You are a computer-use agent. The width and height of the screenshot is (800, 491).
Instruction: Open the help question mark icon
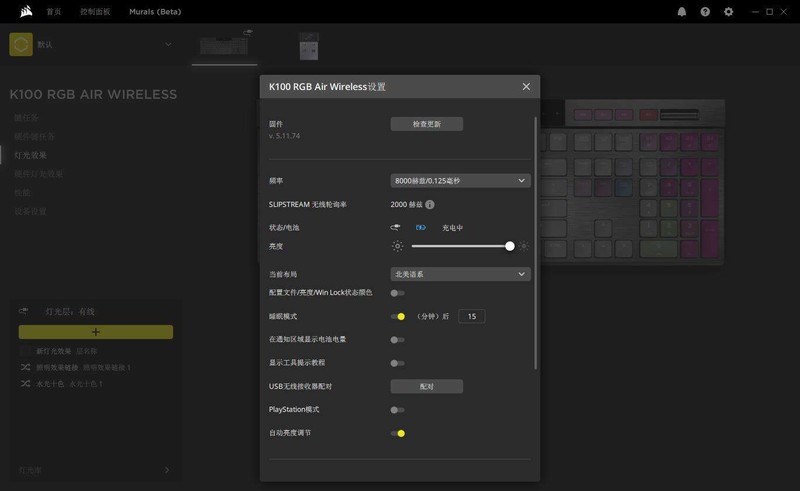(x=705, y=12)
